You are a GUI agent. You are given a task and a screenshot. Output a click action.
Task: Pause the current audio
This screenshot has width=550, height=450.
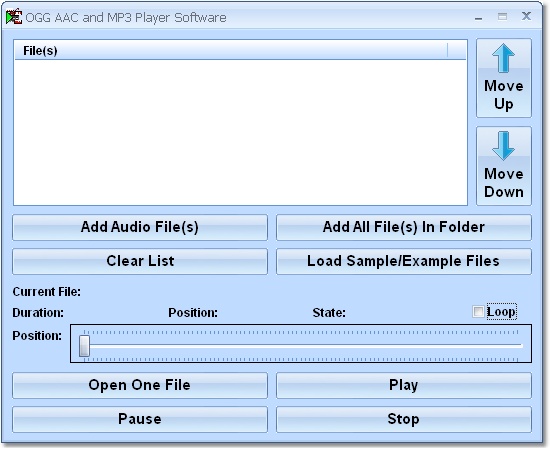(x=140, y=419)
